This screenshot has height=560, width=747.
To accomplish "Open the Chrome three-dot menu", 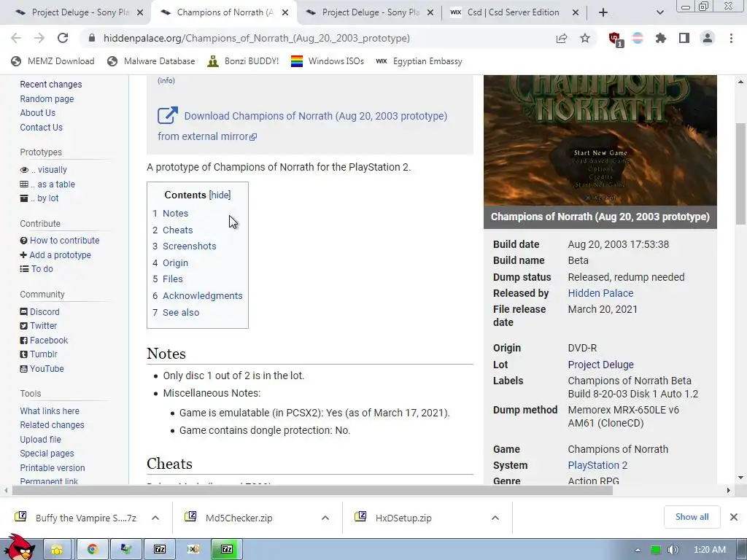I will 731,38.
